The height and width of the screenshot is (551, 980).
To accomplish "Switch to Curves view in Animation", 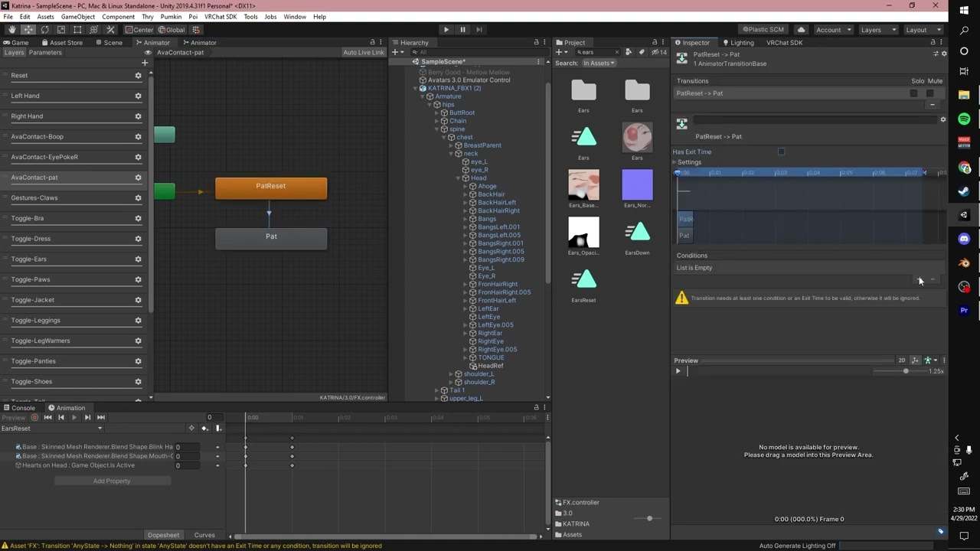I will click(204, 535).
